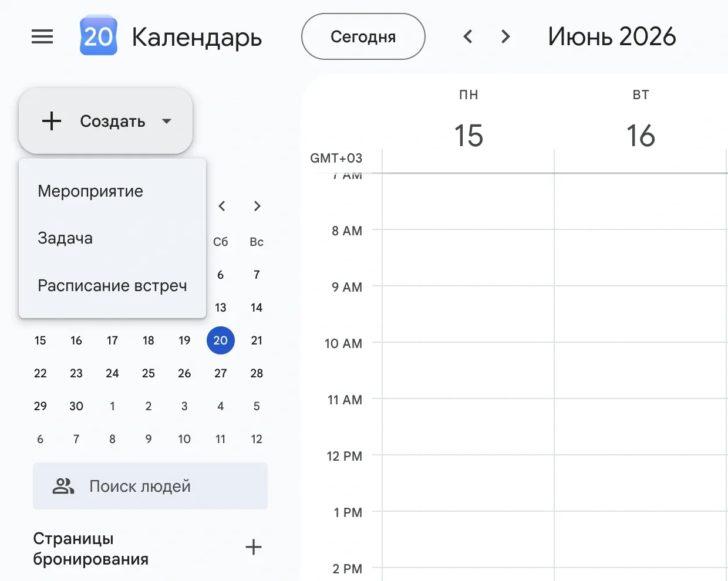
Task: Add a booking page with plus icon
Action: tap(254, 547)
